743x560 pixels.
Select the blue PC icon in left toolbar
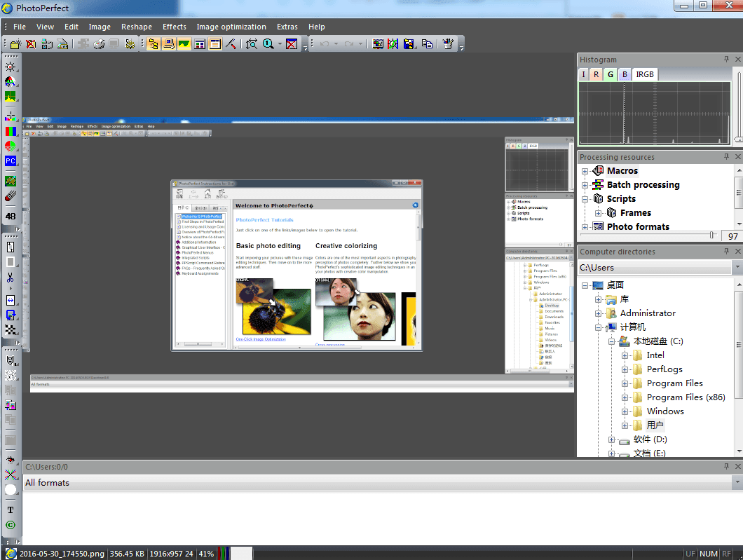[11, 161]
